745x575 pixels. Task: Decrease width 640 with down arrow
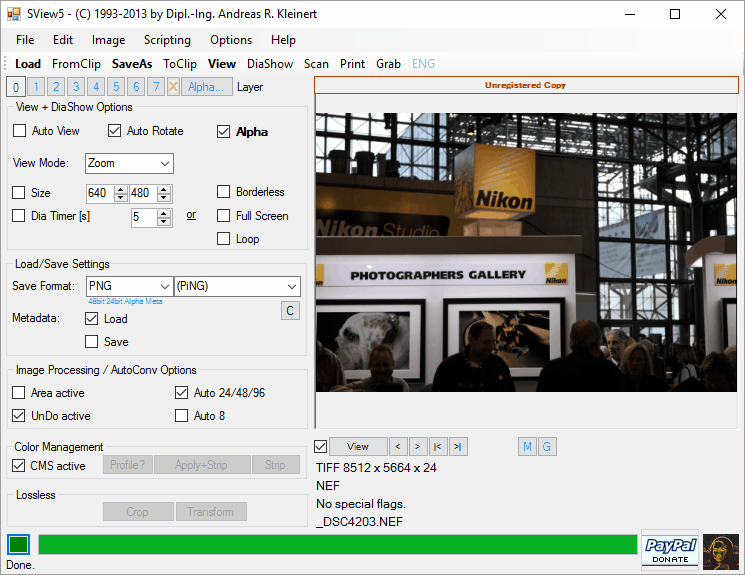[x=121, y=197]
